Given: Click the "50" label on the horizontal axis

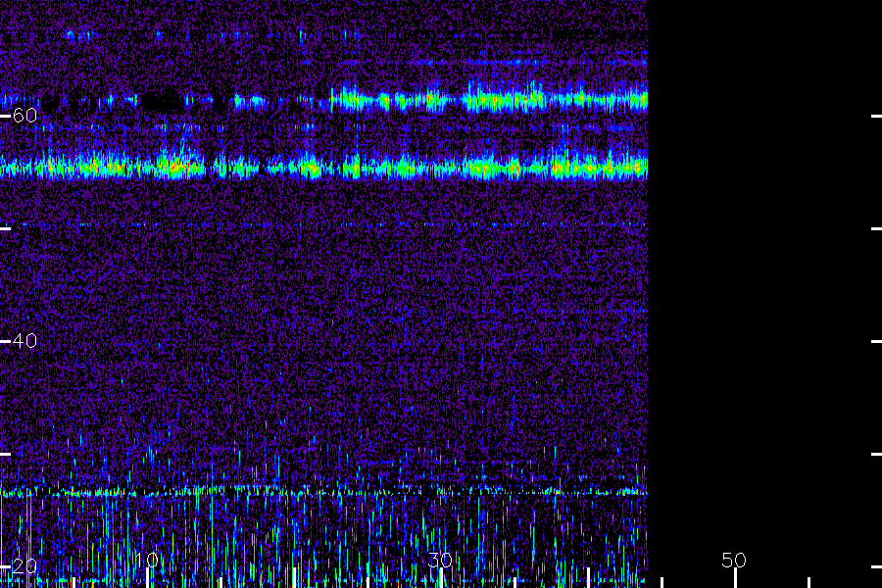Looking at the screenshot, I should (733, 560).
